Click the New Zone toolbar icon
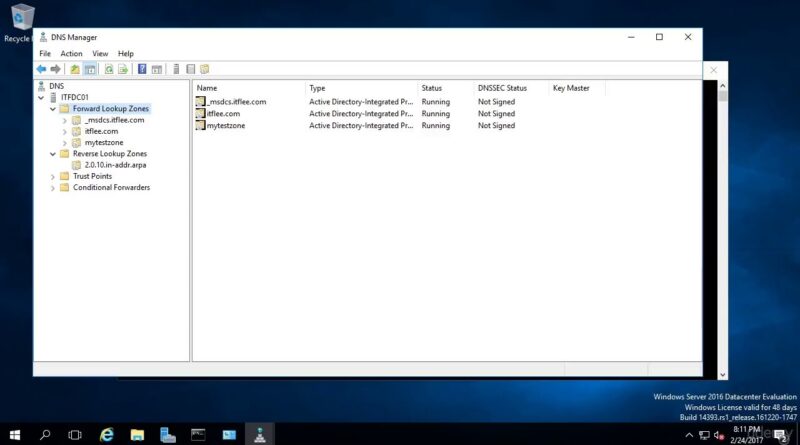 (205, 69)
